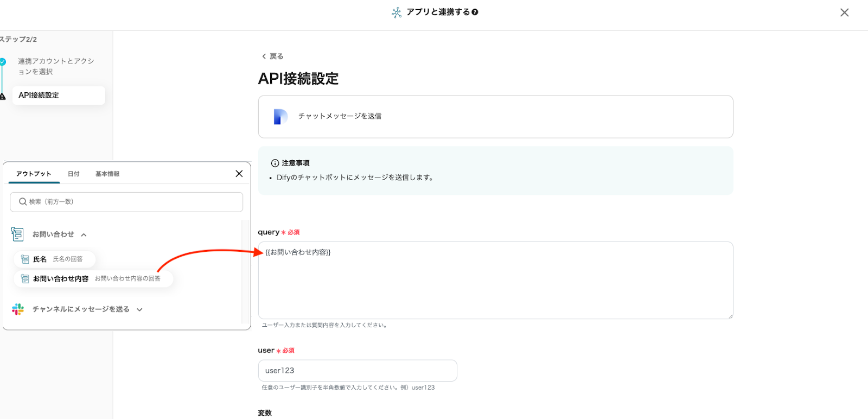Image resolution: width=868 pixels, height=419 pixels.
Task: Click the form icon beside お問い合わせ内容
Action: coord(25,279)
